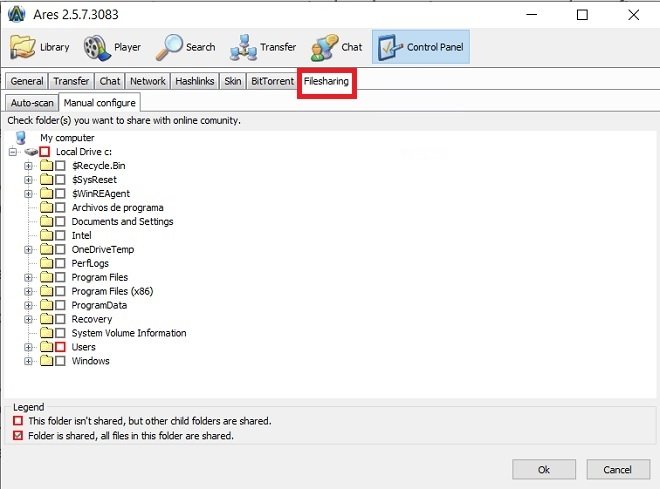Switch to the General tab
The width and height of the screenshot is (660, 489).
27,81
